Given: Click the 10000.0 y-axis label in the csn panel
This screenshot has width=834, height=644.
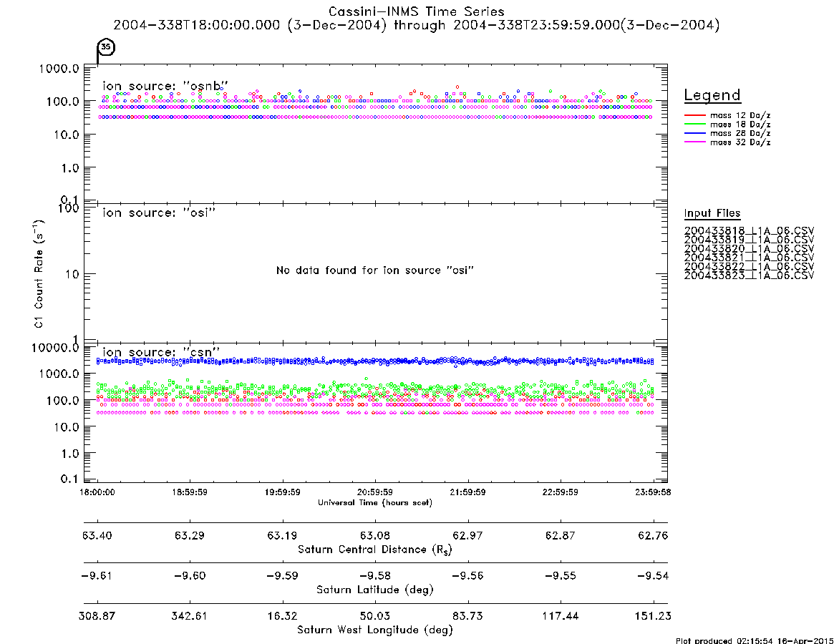Looking at the screenshot, I should [55, 348].
